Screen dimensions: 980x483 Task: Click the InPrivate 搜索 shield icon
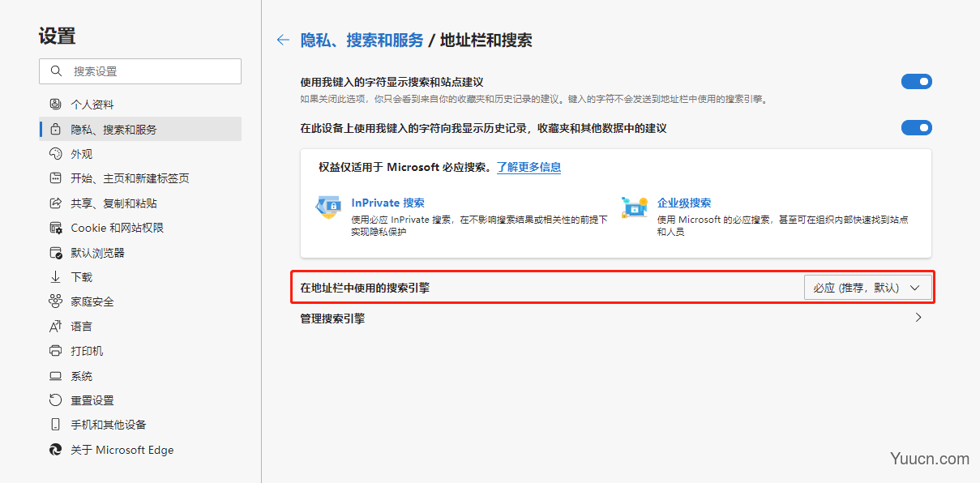tap(328, 207)
